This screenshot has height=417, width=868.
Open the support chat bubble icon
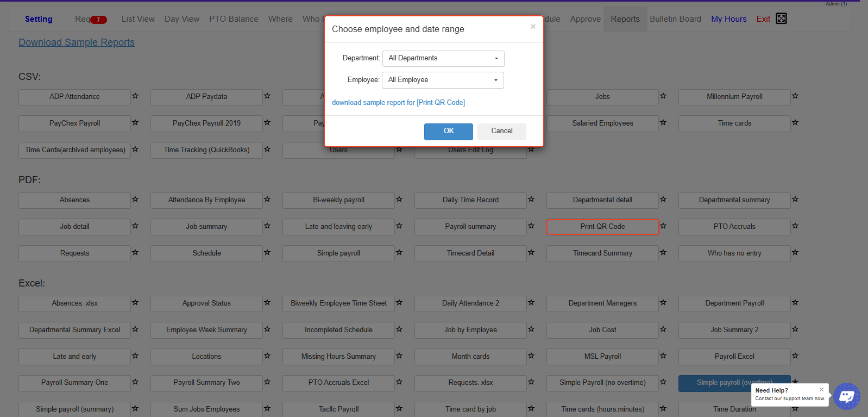tap(846, 396)
